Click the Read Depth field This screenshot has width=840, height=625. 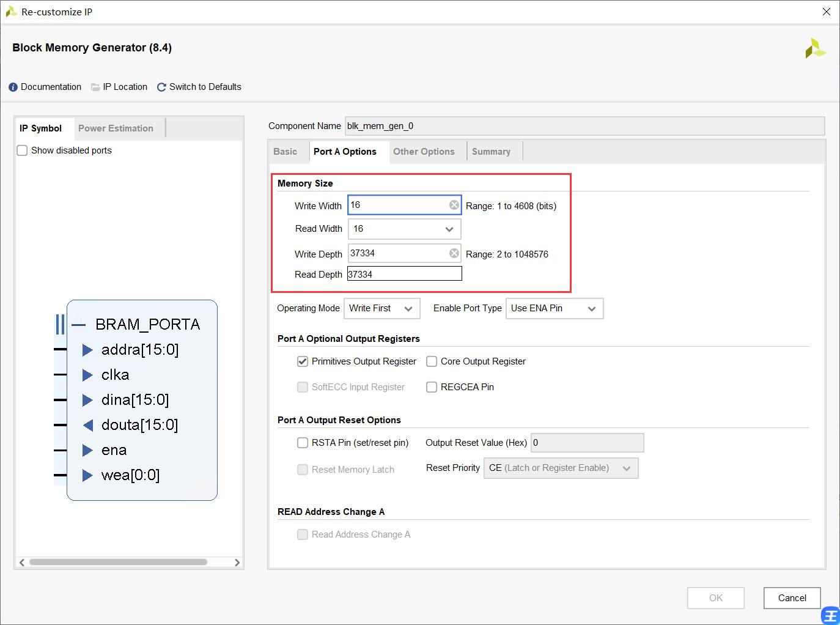pyautogui.click(x=405, y=274)
